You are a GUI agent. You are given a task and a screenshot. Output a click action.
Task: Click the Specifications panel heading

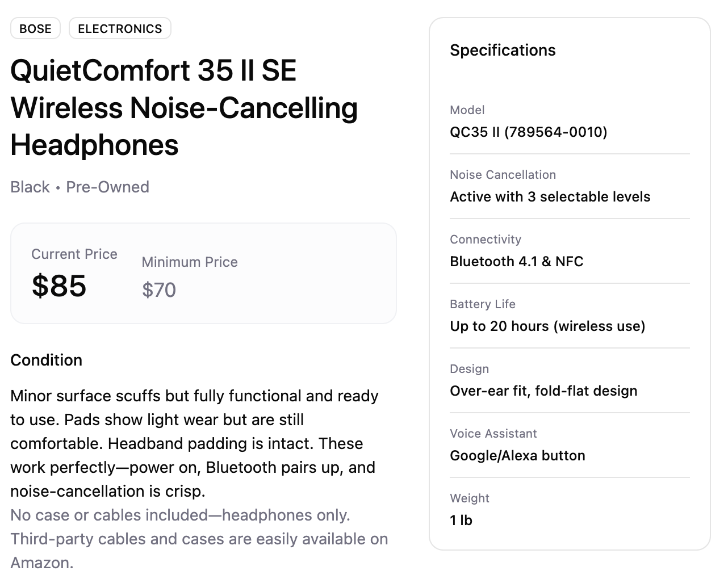[x=503, y=50]
